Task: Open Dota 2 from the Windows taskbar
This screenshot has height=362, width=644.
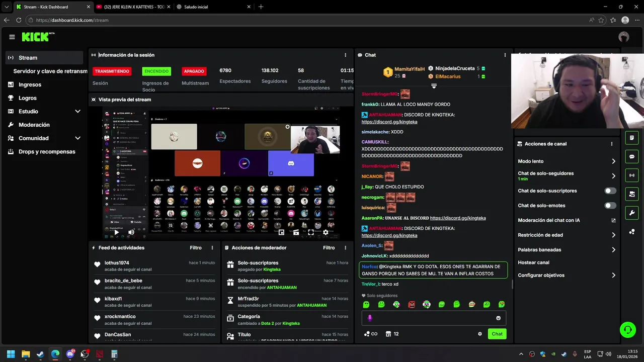Action: pos(99,354)
